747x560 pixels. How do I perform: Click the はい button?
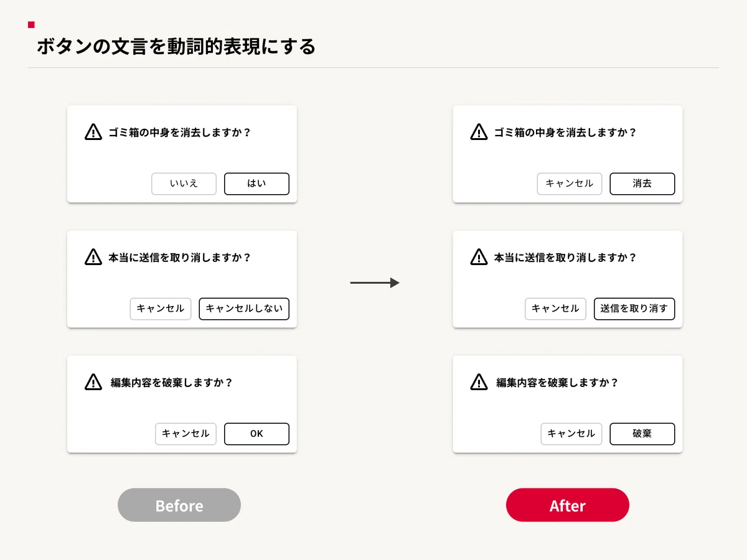256,184
